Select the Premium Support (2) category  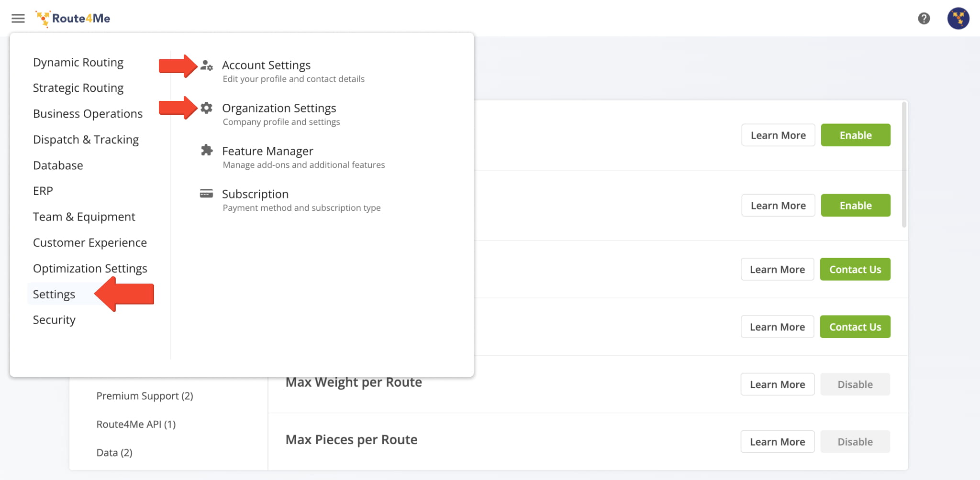pyautogui.click(x=145, y=396)
